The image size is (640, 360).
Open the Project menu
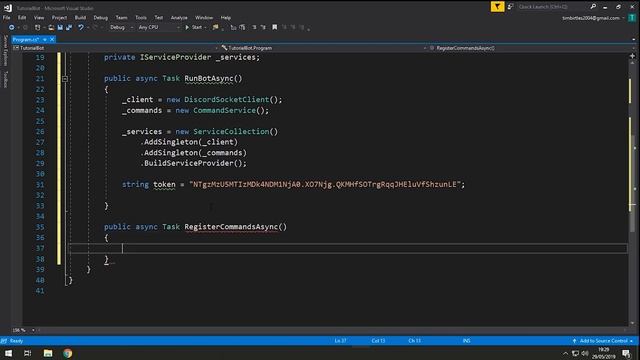[x=59, y=18]
